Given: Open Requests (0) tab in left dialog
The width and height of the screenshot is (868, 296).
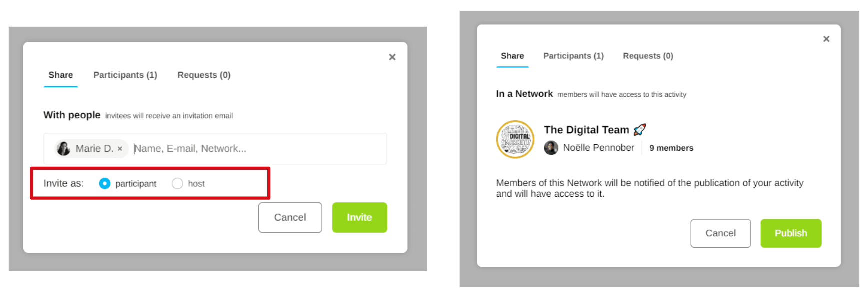Looking at the screenshot, I should pyautogui.click(x=204, y=75).
